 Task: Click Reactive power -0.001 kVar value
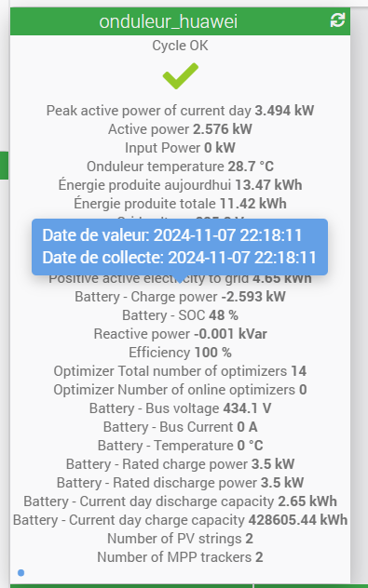(x=230, y=334)
